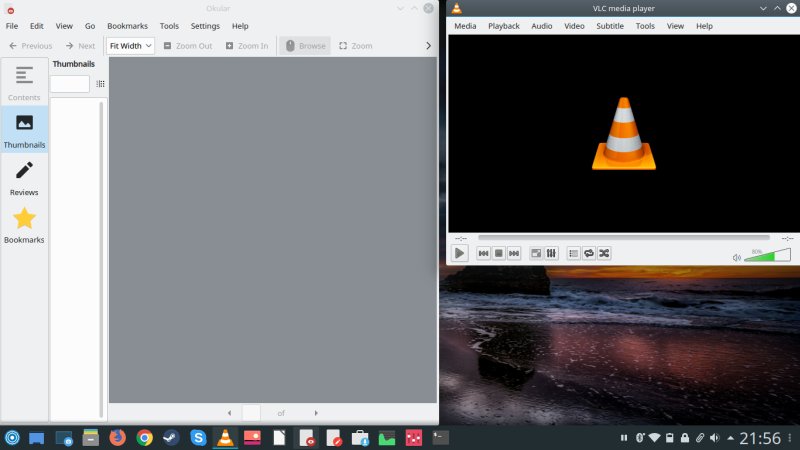
Task: Open the Bookmarks menu in Okular
Action: click(127, 26)
